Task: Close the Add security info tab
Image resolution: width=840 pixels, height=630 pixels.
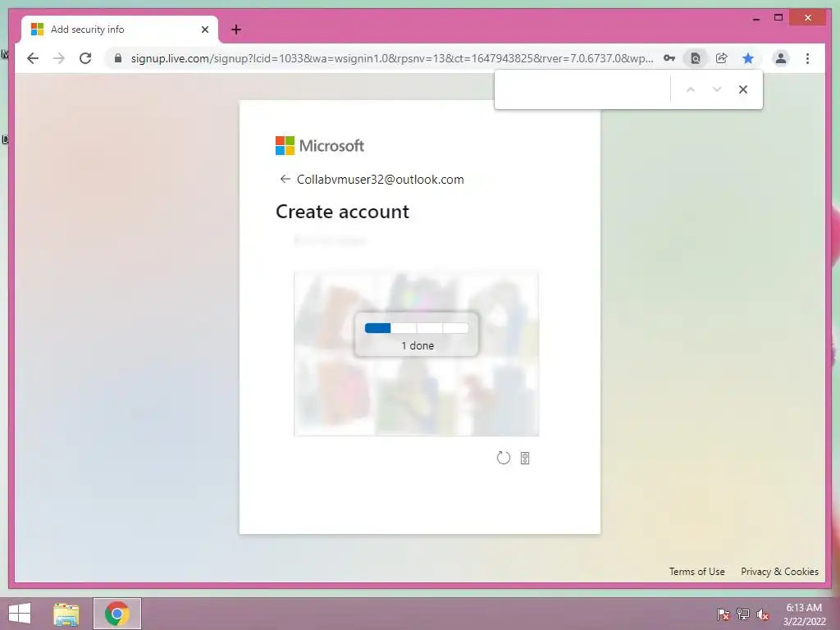Action: (x=204, y=30)
